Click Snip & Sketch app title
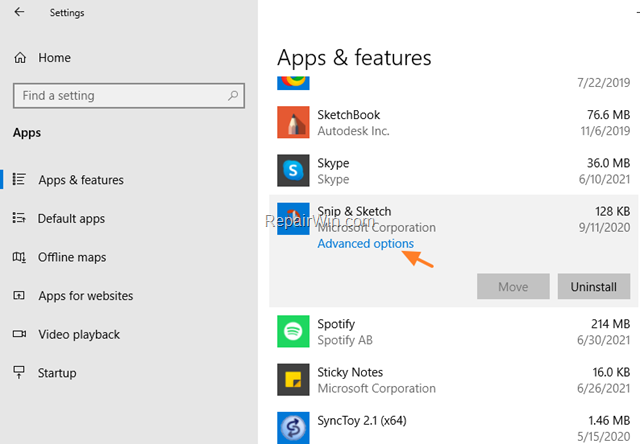This screenshot has height=444, width=640. coord(354,211)
